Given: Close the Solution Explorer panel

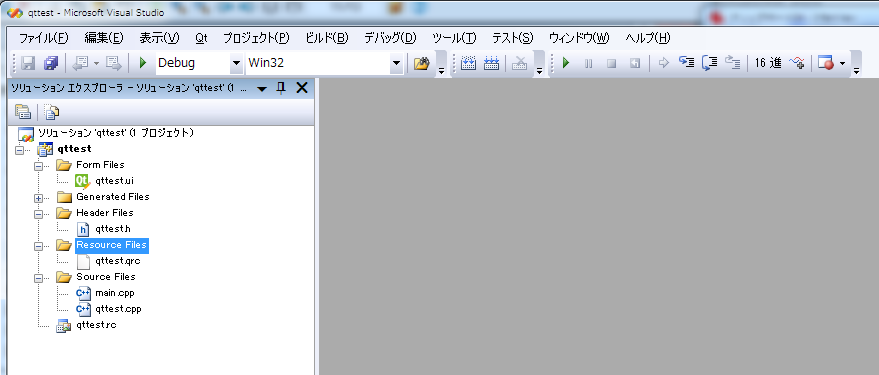Looking at the screenshot, I should [x=302, y=87].
